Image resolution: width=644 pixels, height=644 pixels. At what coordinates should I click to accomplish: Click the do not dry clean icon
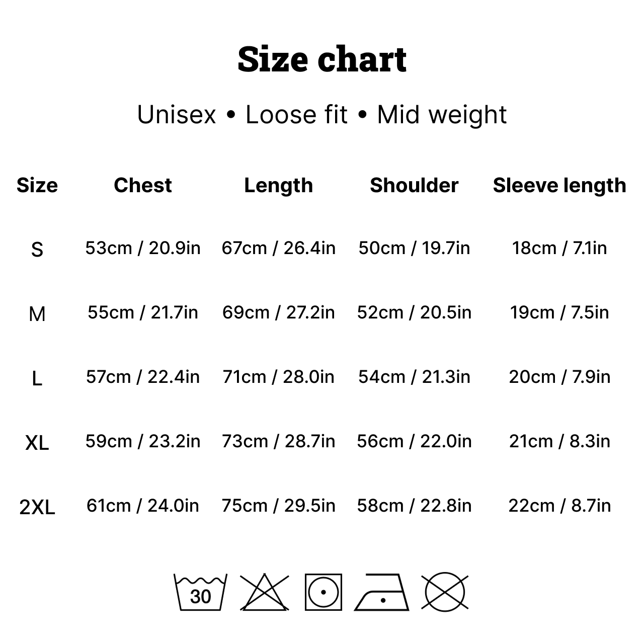(x=445, y=592)
